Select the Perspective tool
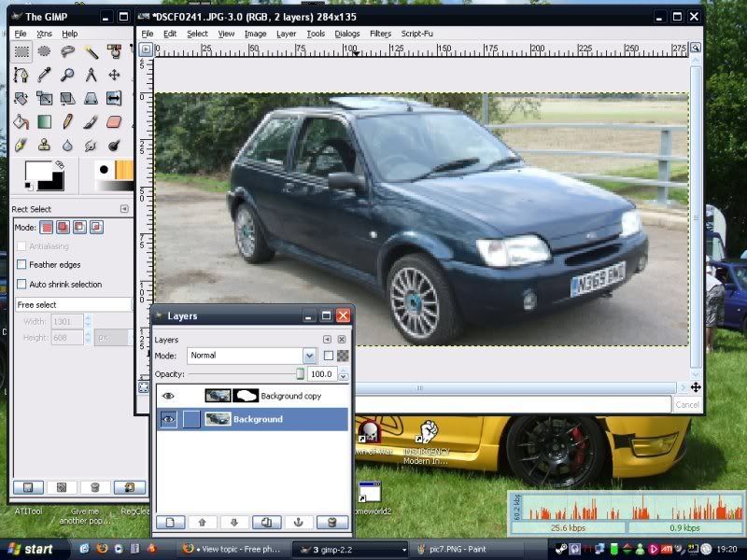 pyautogui.click(x=91, y=98)
